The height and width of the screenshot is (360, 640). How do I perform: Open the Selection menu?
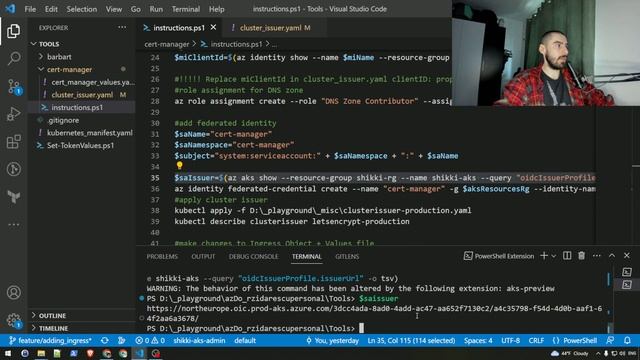tap(82, 9)
